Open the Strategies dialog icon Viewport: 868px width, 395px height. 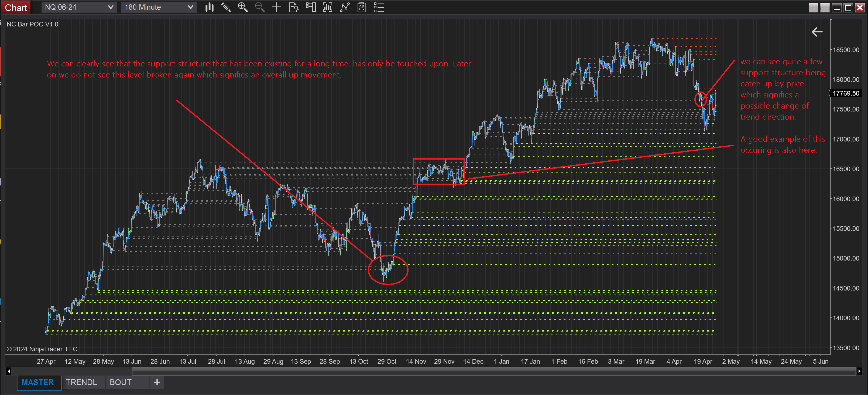tap(362, 7)
